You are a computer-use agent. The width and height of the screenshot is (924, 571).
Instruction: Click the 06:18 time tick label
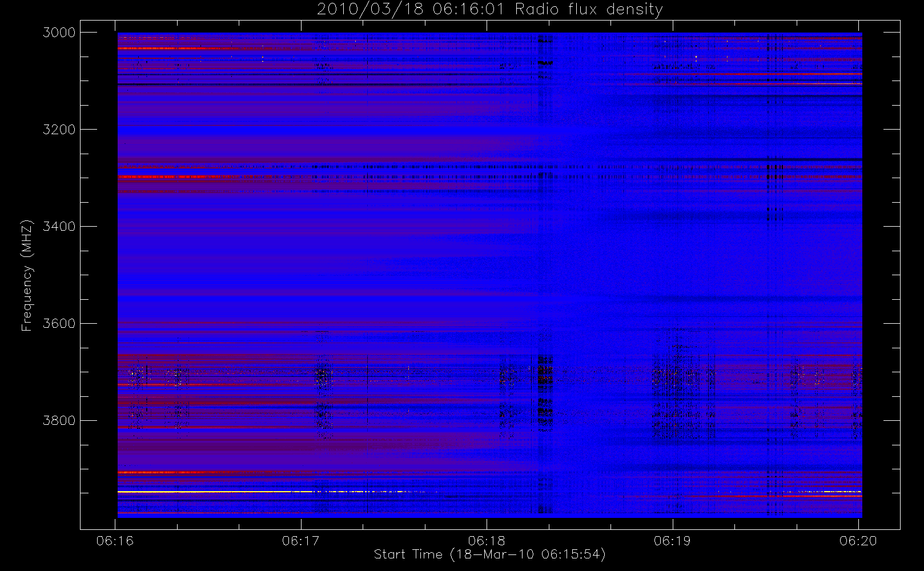pyautogui.click(x=487, y=541)
